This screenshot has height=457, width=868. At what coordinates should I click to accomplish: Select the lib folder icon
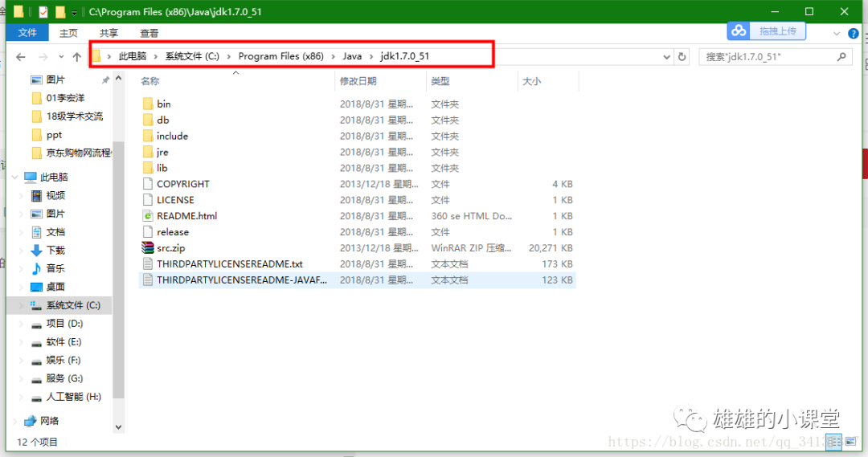tap(148, 168)
